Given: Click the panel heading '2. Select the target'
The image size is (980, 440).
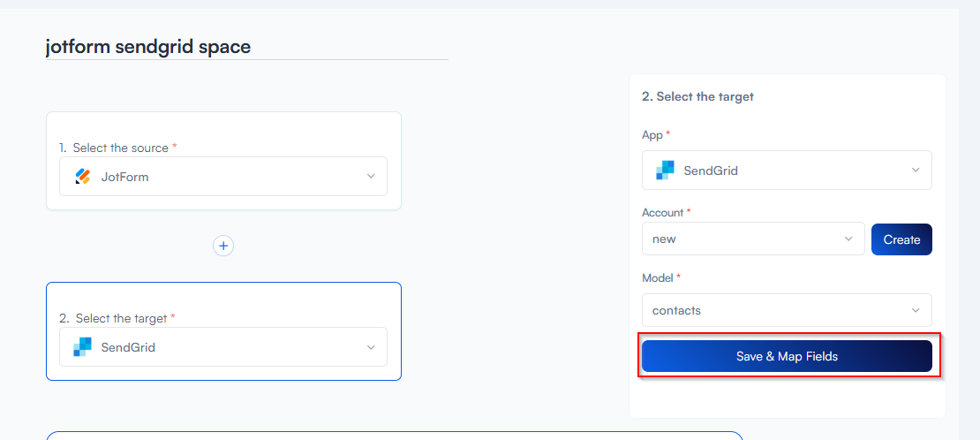Looking at the screenshot, I should click(x=697, y=96).
